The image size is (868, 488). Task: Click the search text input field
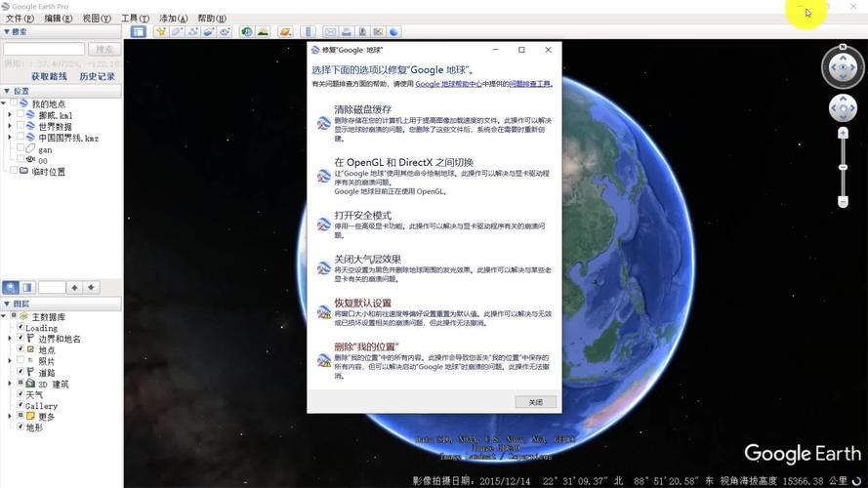click(44, 49)
